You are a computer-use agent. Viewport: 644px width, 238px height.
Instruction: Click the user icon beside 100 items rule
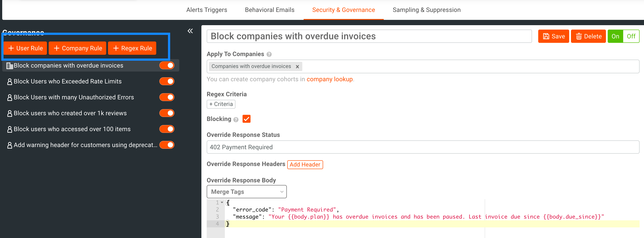[10, 129]
